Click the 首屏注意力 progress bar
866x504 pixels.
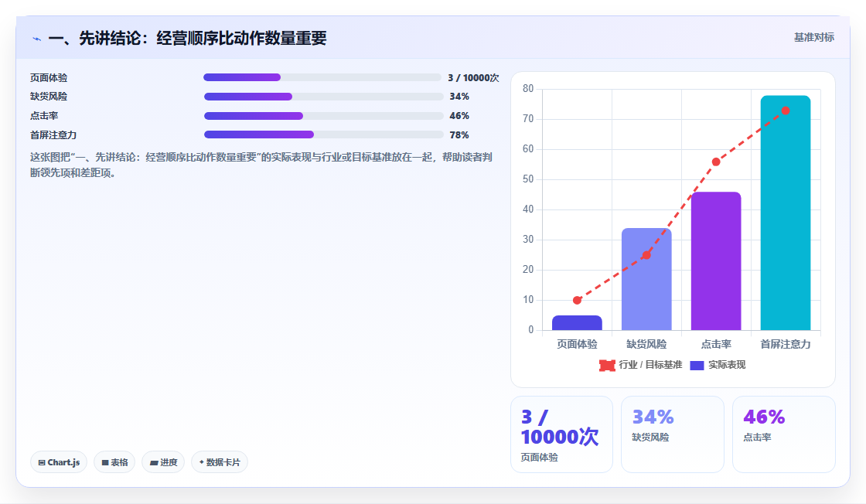tap(323, 135)
